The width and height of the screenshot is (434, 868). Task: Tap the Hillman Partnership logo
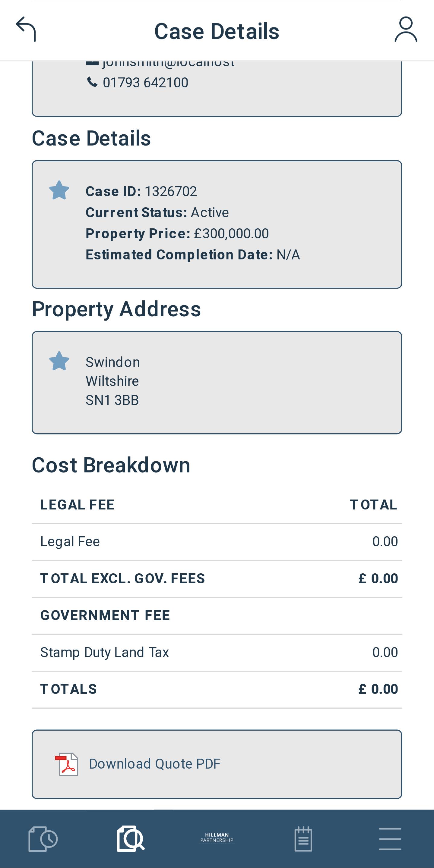pyautogui.click(x=217, y=837)
